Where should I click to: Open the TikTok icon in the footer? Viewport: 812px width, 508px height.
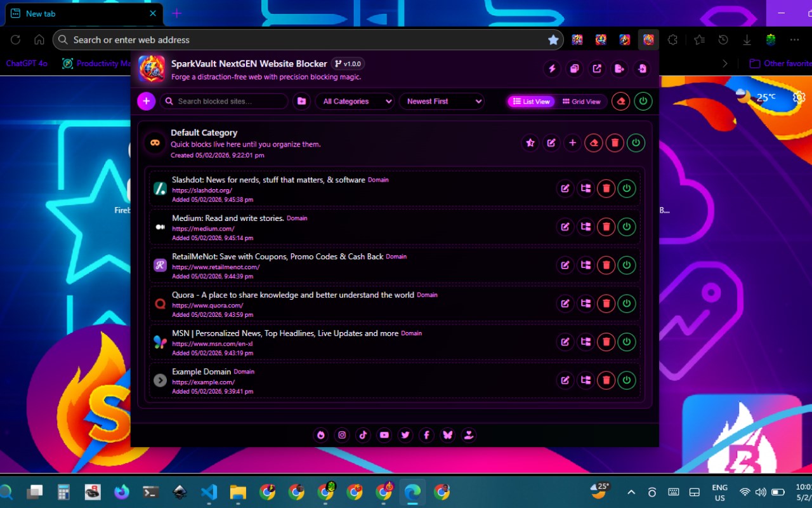coord(363,435)
